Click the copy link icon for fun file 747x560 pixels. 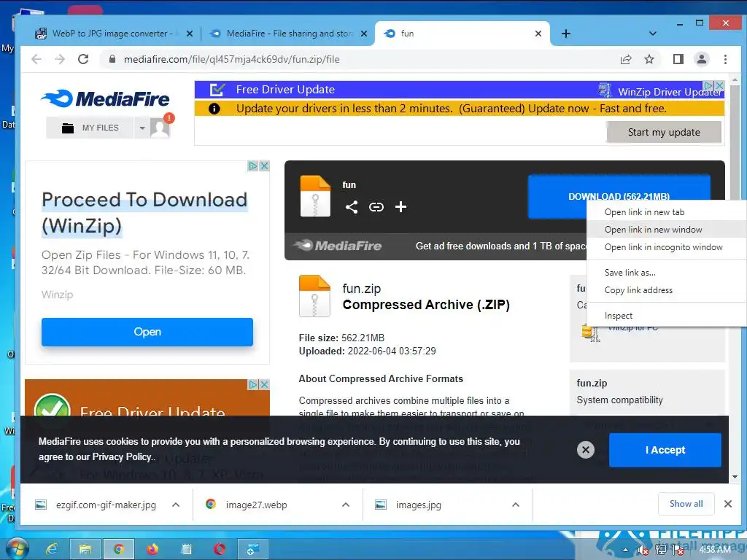376,206
